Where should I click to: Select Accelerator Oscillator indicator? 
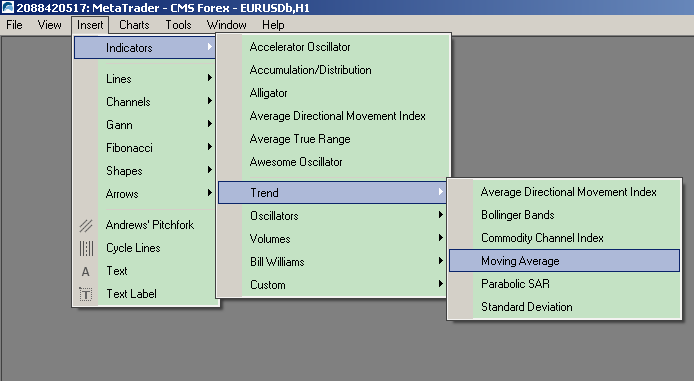pyautogui.click(x=334, y=47)
